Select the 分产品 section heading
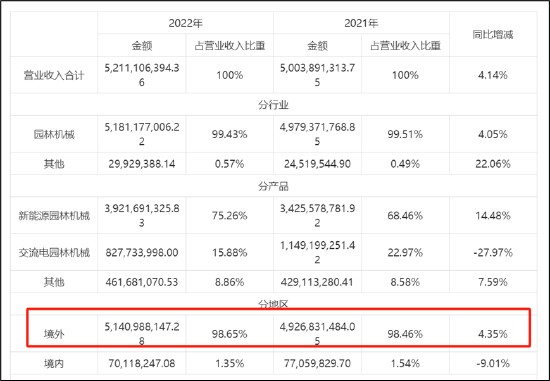Image resolution: width=550 pixels, height=381 pixels. [274, 186]
